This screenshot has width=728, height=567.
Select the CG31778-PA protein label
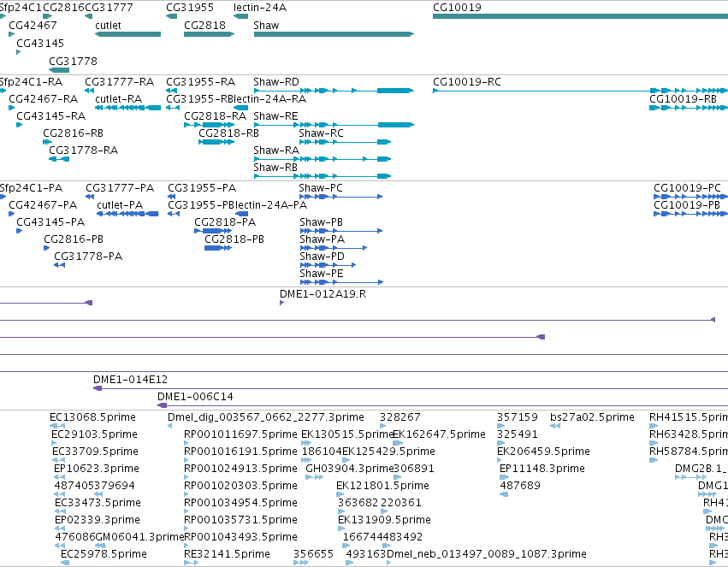point(88,257)
